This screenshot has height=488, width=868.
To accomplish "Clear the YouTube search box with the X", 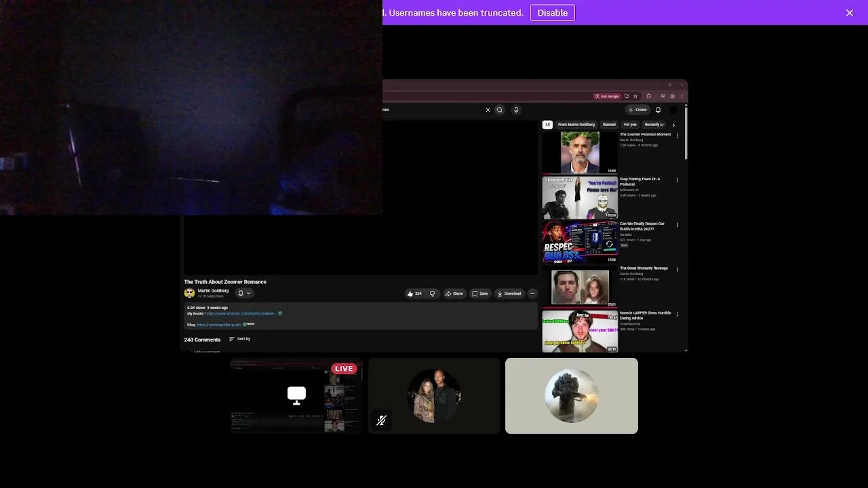I will (x=488, y=110).
